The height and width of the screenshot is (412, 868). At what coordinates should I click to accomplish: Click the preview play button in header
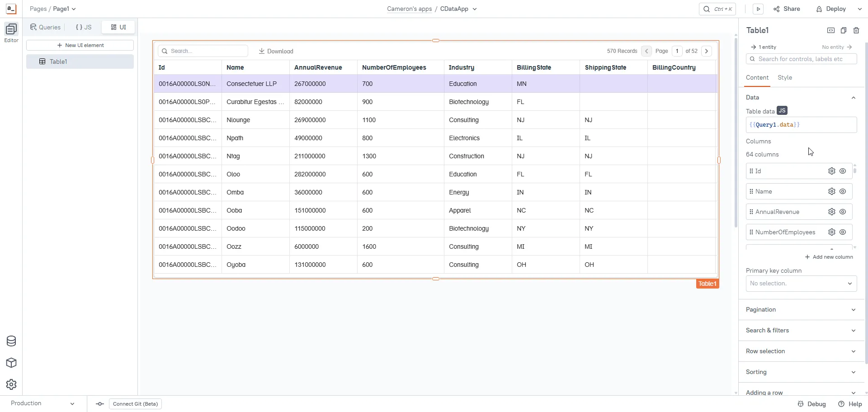pyautogui.click(x=758, y=9)
